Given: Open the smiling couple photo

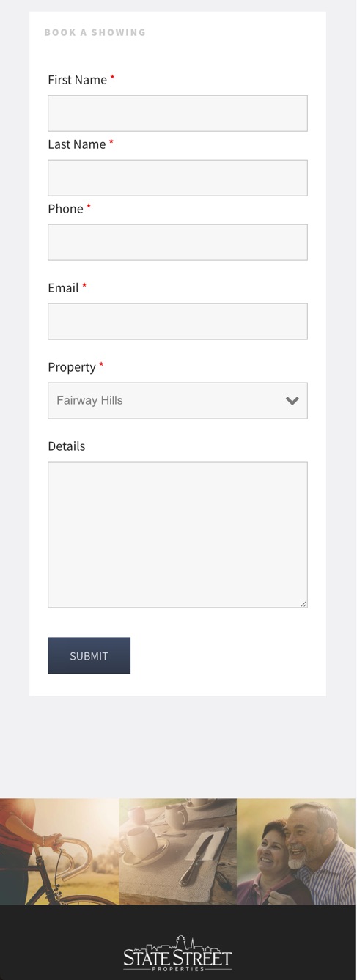Looking at the screenshot, I should tap(296, 851).
